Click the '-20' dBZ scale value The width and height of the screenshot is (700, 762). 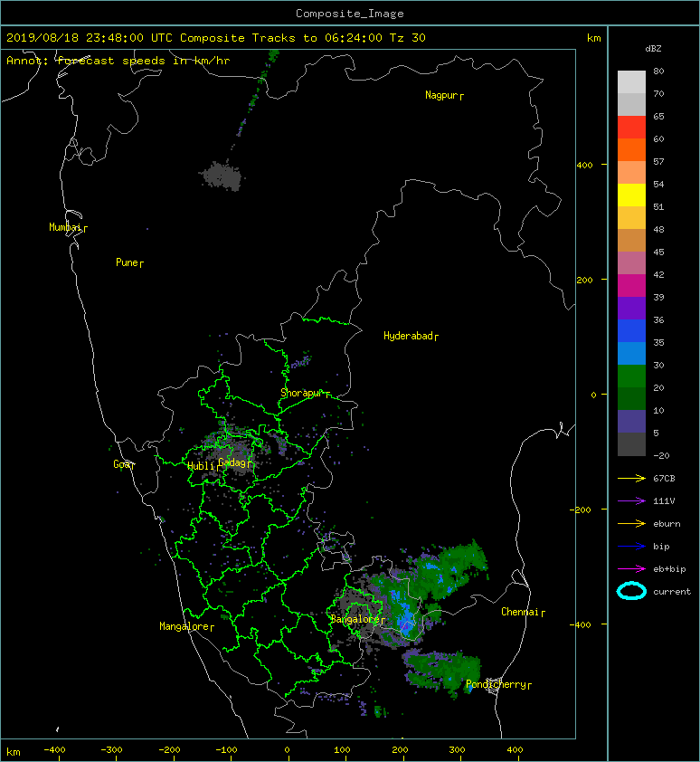coord(661,455)
